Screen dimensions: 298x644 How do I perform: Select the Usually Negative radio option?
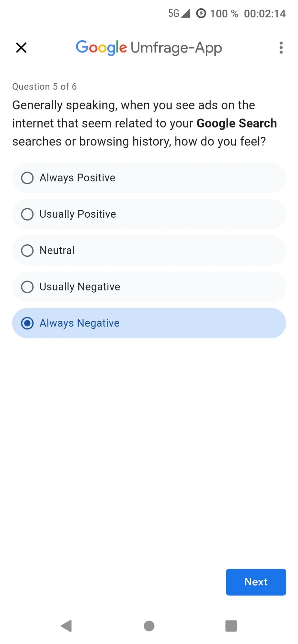(27, 287)
